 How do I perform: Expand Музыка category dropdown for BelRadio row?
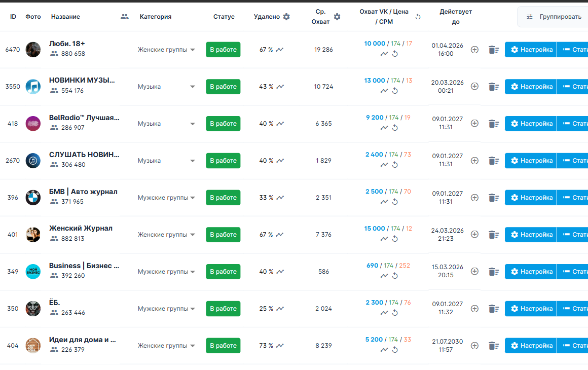193,124
